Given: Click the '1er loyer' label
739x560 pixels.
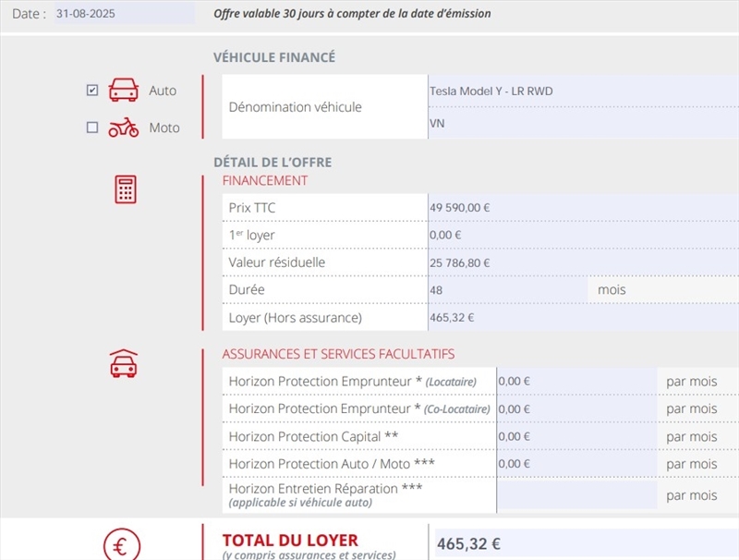Looking at the screenshot, I should [x=251, y=236].
